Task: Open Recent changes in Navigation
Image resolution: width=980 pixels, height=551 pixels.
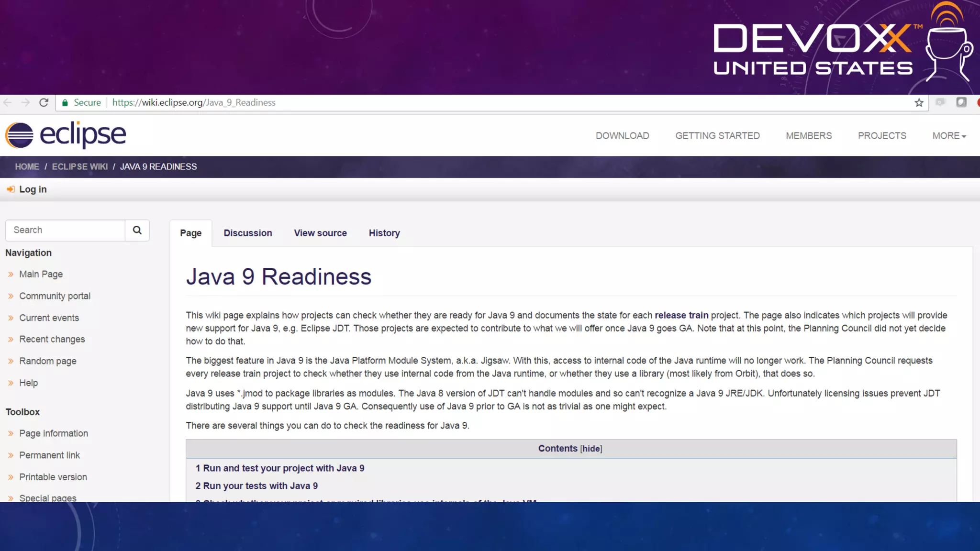Action: click(52, 339)
